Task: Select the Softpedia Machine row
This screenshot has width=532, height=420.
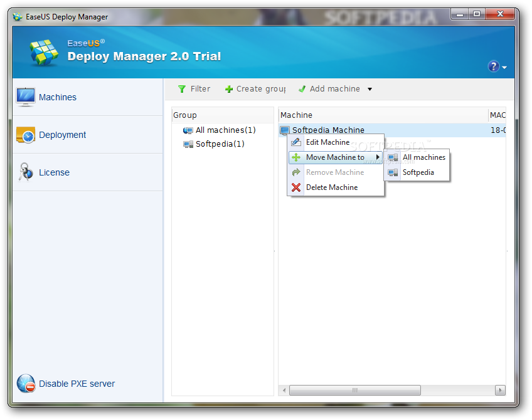Action: tap(392, 130)
